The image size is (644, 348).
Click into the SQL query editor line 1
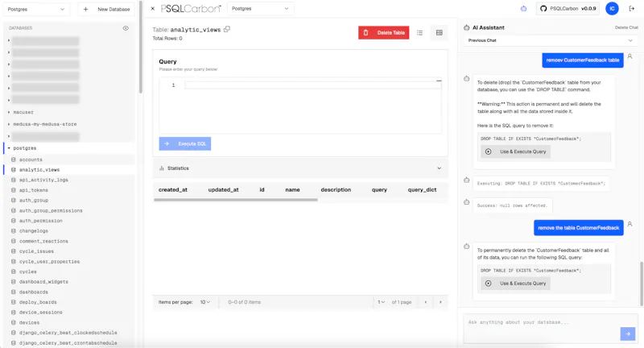point(312,85)
